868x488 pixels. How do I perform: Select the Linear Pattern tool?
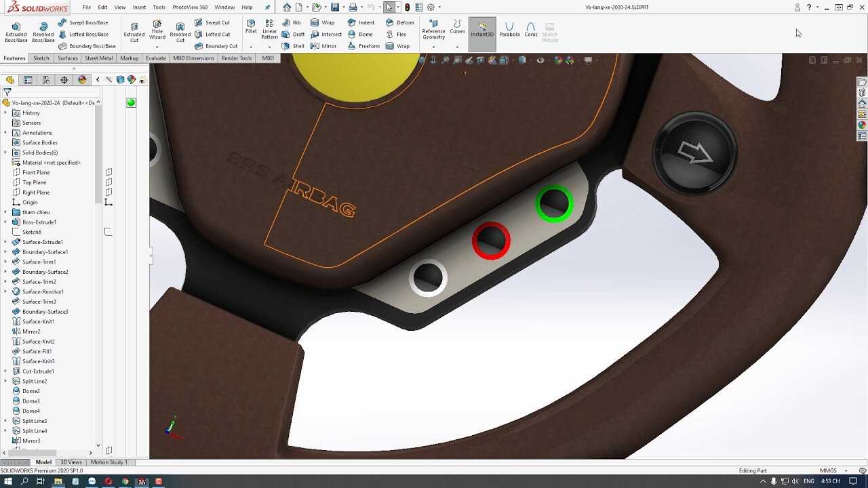tap(269, 29)
